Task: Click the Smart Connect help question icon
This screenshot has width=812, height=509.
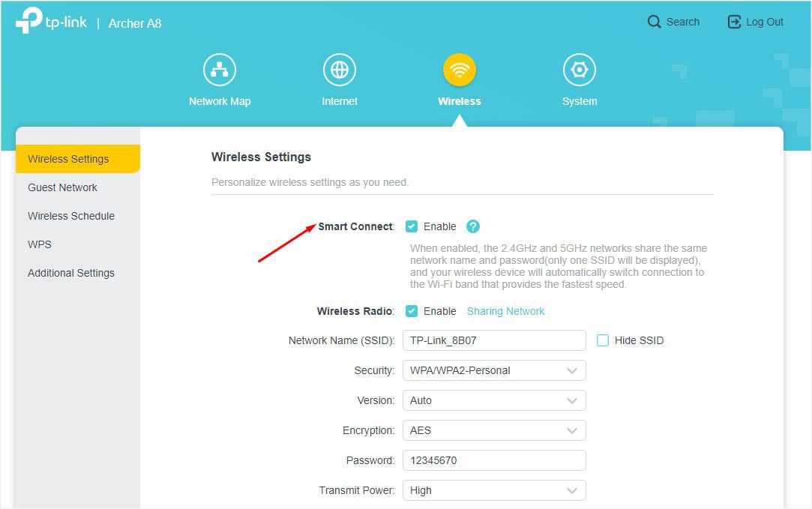Action: tap(473, 226)
